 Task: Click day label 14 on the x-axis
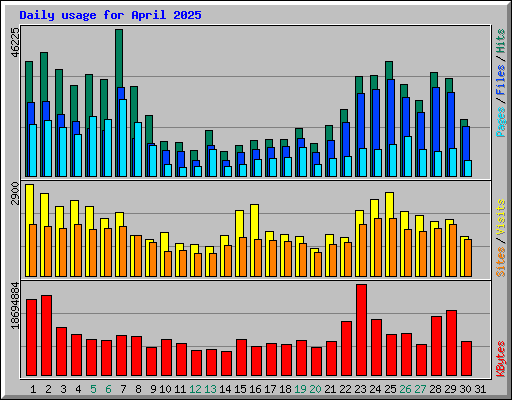[225, 389]
